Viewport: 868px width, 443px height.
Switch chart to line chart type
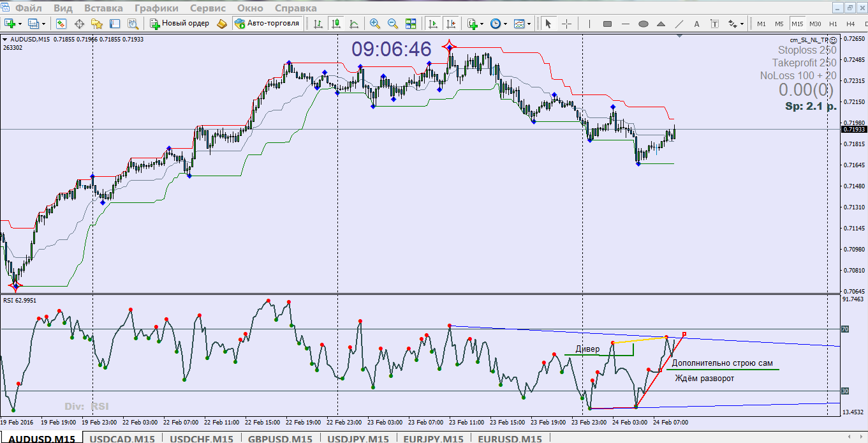(354, 24)
